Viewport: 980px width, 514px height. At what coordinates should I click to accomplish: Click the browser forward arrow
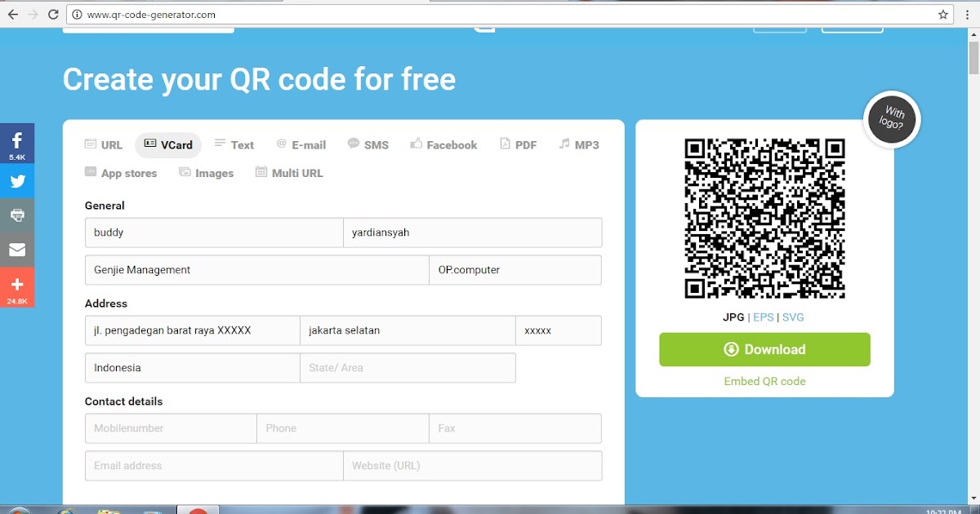tap(33, 15)
